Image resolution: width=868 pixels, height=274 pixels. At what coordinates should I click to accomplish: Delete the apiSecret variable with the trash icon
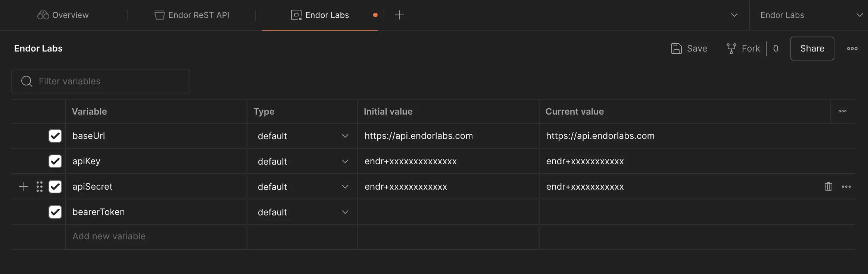pyautogui.click(x=828, y=187)
